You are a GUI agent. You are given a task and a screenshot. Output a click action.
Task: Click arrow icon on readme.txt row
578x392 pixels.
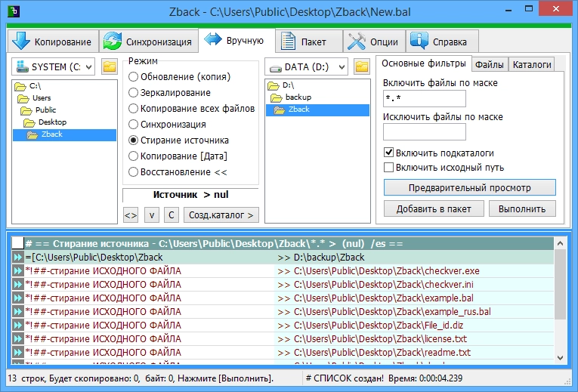(x=17, y=352)
